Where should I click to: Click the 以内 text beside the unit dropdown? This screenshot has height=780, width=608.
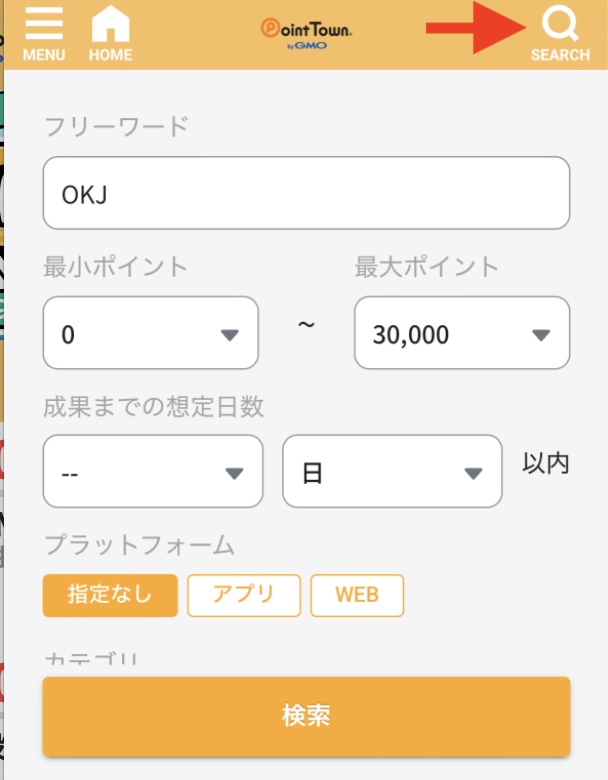tap(546, 464)
